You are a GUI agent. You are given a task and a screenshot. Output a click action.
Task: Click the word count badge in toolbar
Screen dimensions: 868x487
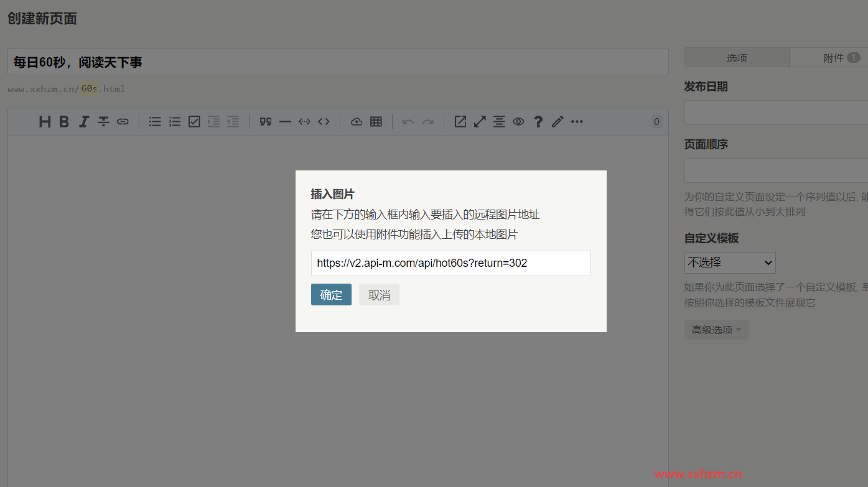point(656,122)
